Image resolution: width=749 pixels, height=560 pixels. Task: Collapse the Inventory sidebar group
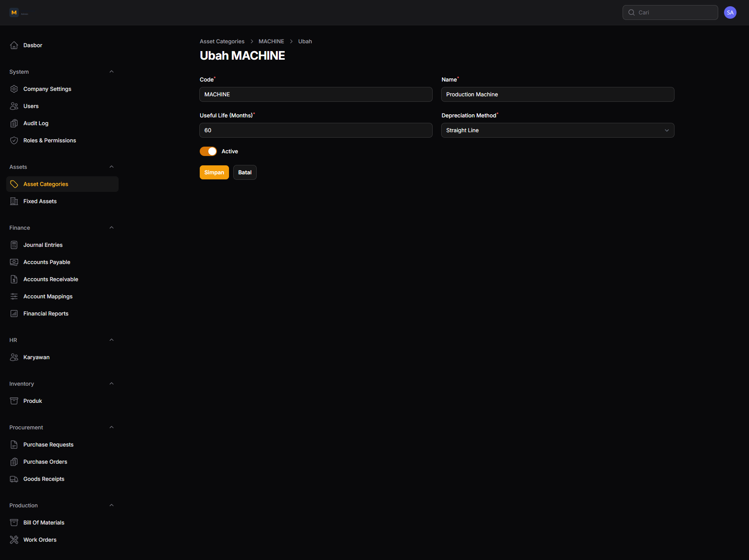(112, 384)
